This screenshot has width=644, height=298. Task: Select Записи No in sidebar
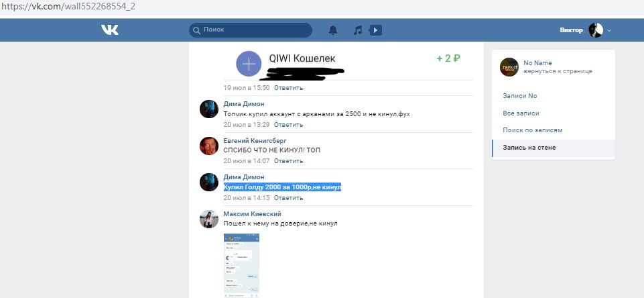tap(520, 96)
